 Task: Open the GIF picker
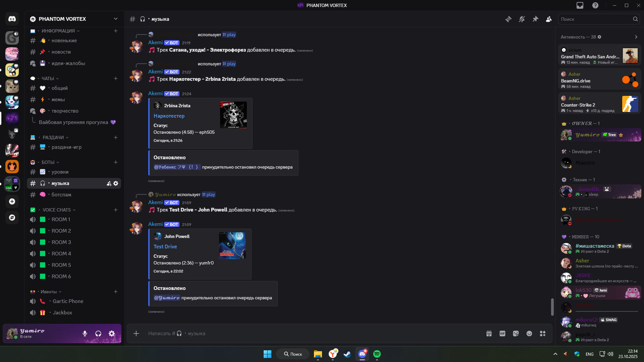[x=502, y=334]
